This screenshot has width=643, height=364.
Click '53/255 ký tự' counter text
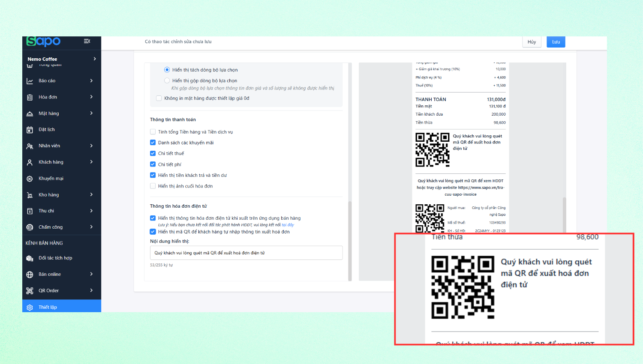pyautogui.click(x=162, y=265)
